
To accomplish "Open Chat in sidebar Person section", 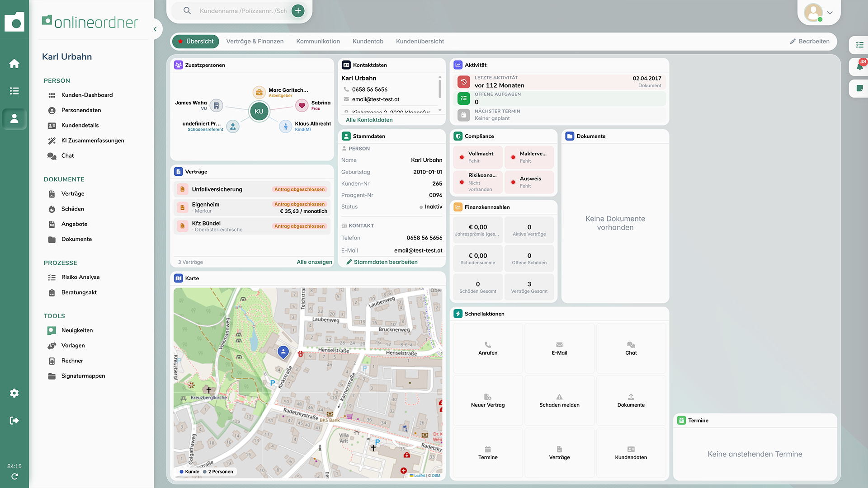I will point(67,155).
